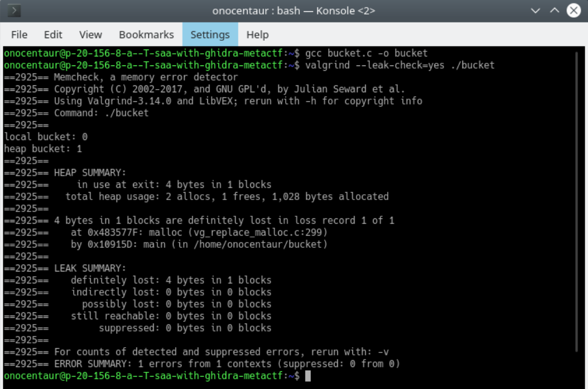
Task: Click the 'local bucket: 0' output line
Action: point(46,137)
